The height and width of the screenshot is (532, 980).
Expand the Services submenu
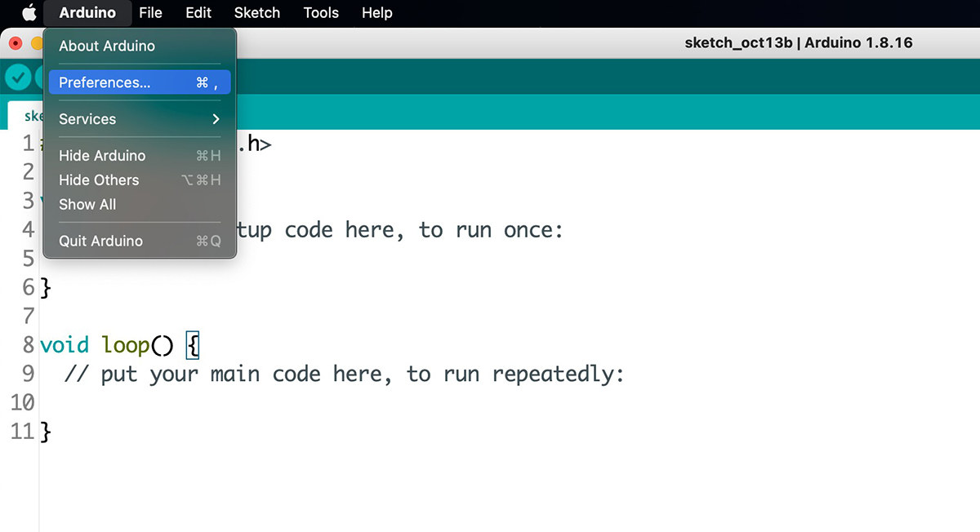pos(140,119)
